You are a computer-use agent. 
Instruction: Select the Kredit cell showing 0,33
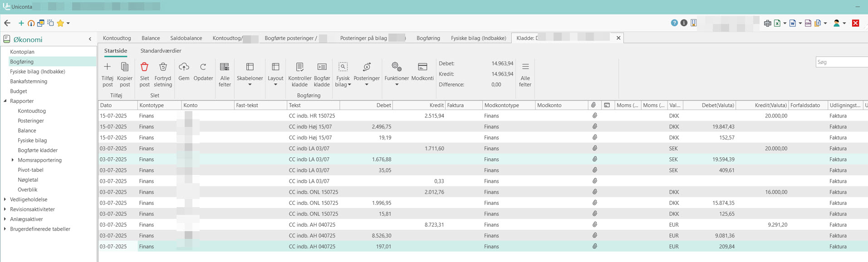tap(419, 181)
